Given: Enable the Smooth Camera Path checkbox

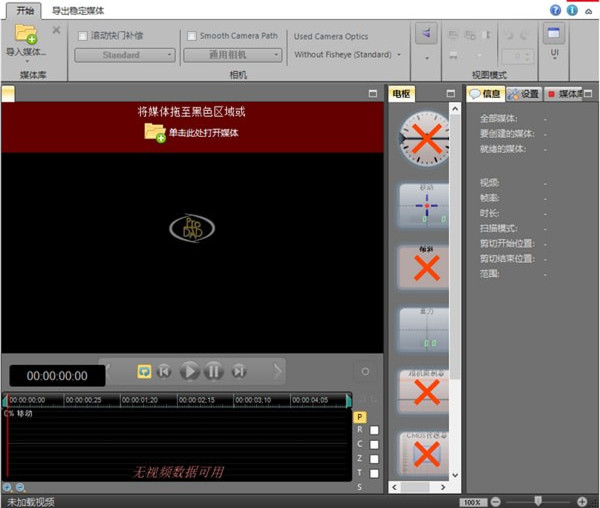Looking at the screenshot, I should tap(191, 36).
